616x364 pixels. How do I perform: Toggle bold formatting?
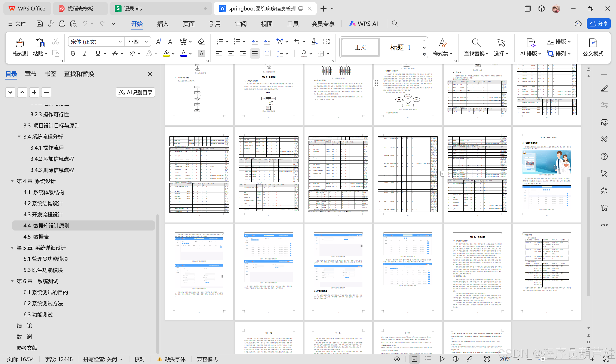[x=73, y=53]
